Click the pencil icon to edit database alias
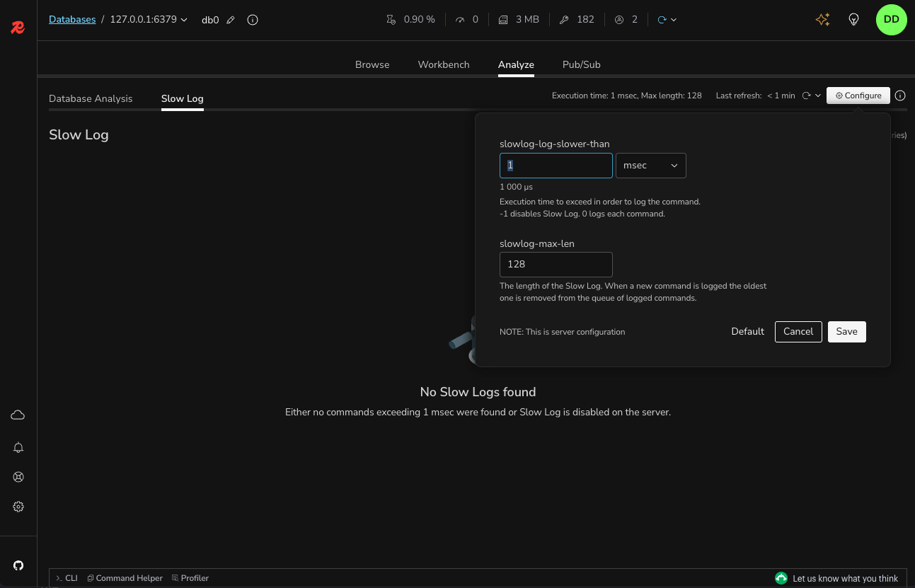 click(x=231, y=20)
